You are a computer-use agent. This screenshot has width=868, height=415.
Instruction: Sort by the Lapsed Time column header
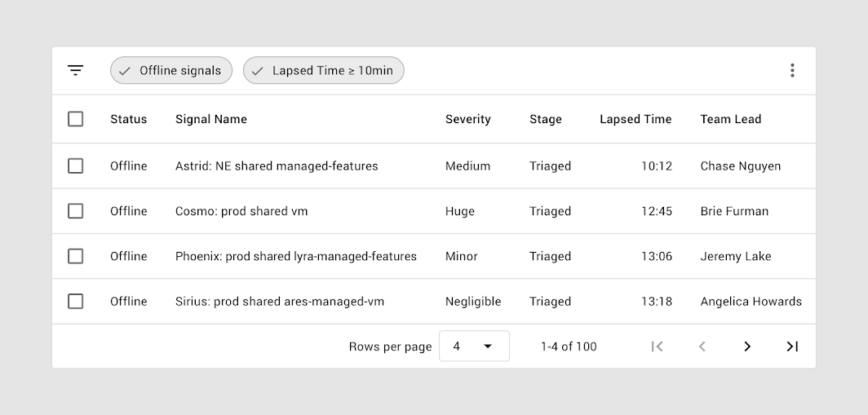click(635, 119)
